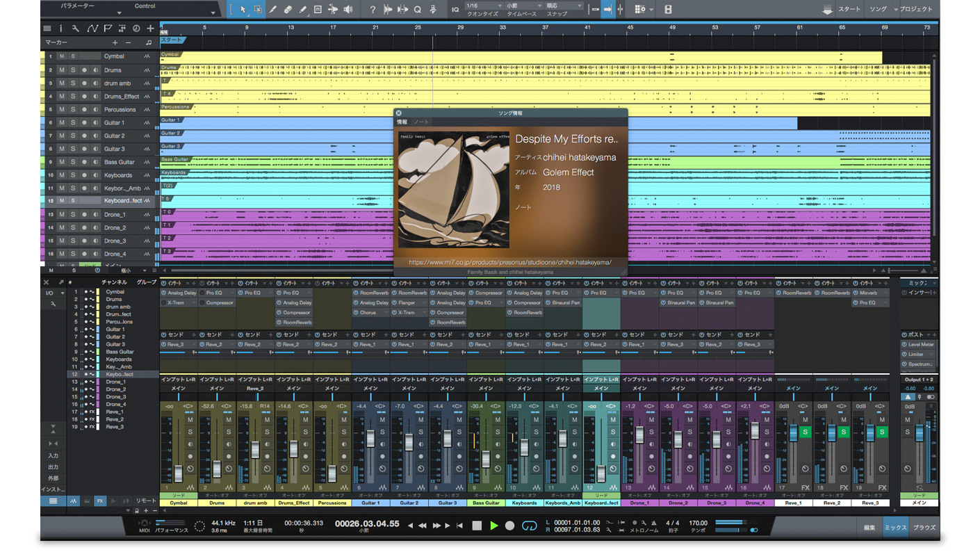This screenshot has height=552, width=980.
Task: Switch to the notes tab in song info
Action: 422,122
